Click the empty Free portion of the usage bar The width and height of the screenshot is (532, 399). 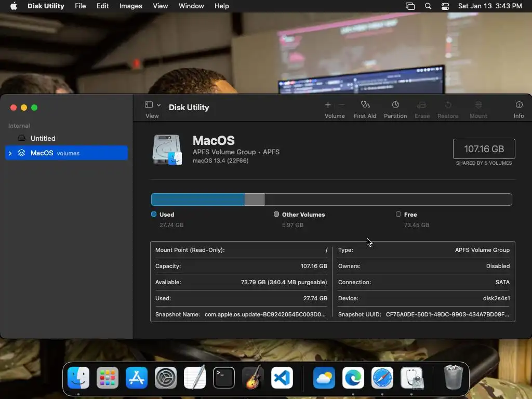[388, 199]
